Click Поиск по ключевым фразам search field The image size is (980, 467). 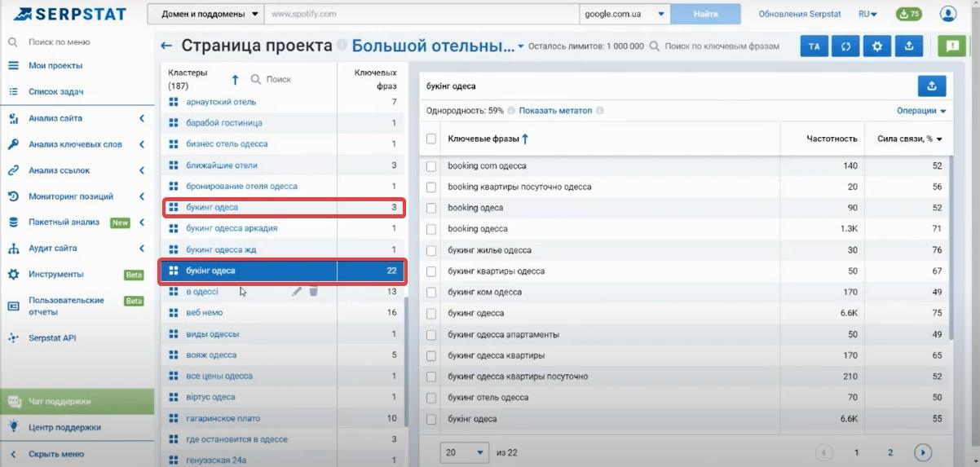pos(722,46)
